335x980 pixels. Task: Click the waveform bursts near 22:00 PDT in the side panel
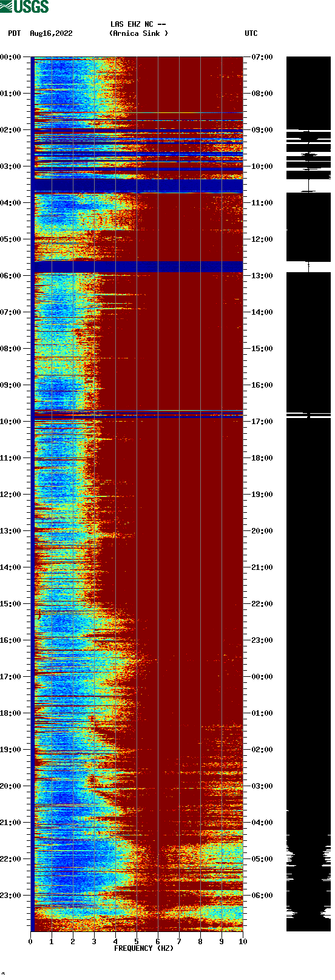click(308, 858)
